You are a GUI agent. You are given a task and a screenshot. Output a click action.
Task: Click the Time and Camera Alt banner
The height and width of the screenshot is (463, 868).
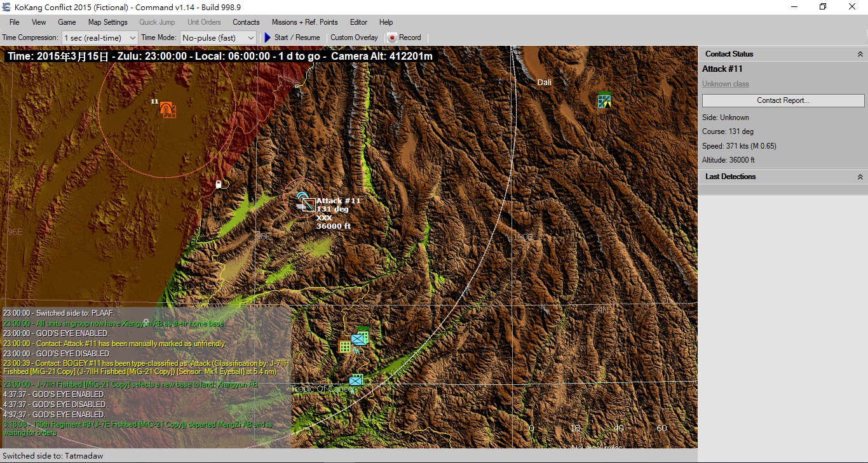[220, 56]
